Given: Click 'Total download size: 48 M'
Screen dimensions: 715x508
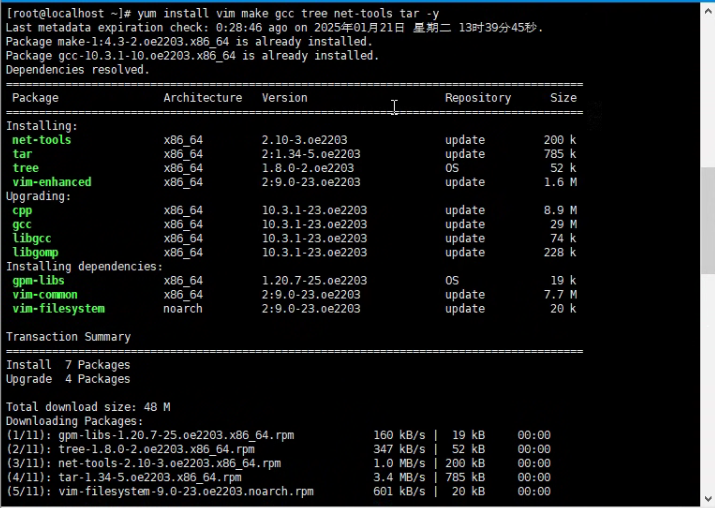Looking at the screenshot, I should point(88,407).
